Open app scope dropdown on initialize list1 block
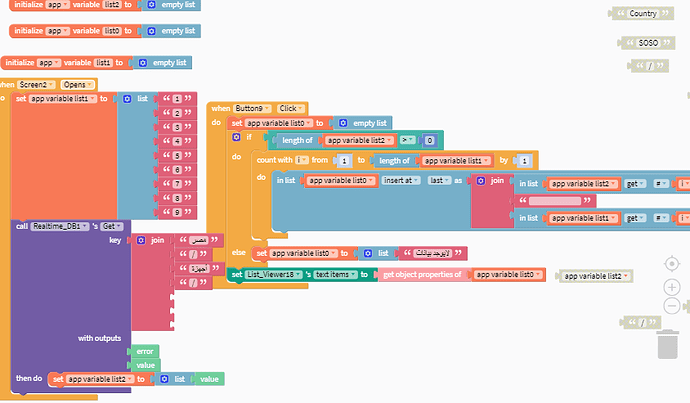This screenshot has width=690, height=403. 49,63
